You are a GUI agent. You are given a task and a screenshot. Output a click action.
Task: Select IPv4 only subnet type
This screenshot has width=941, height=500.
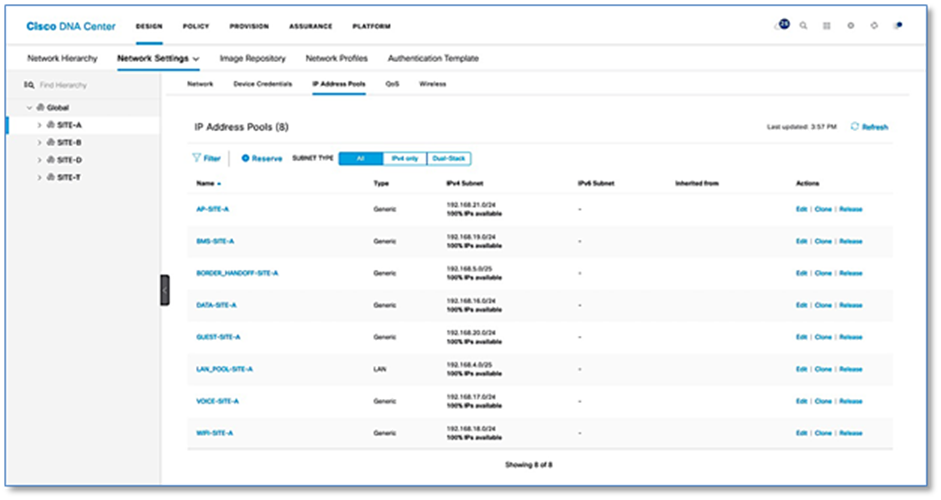pyautogui.click(x=404, y=158)
